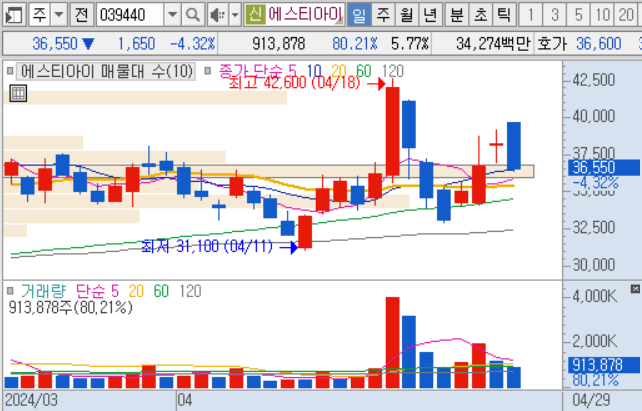The height and width of the screenshot is (411, 642).
Task: Click the 호가 label
Action: tap(552, 43)
